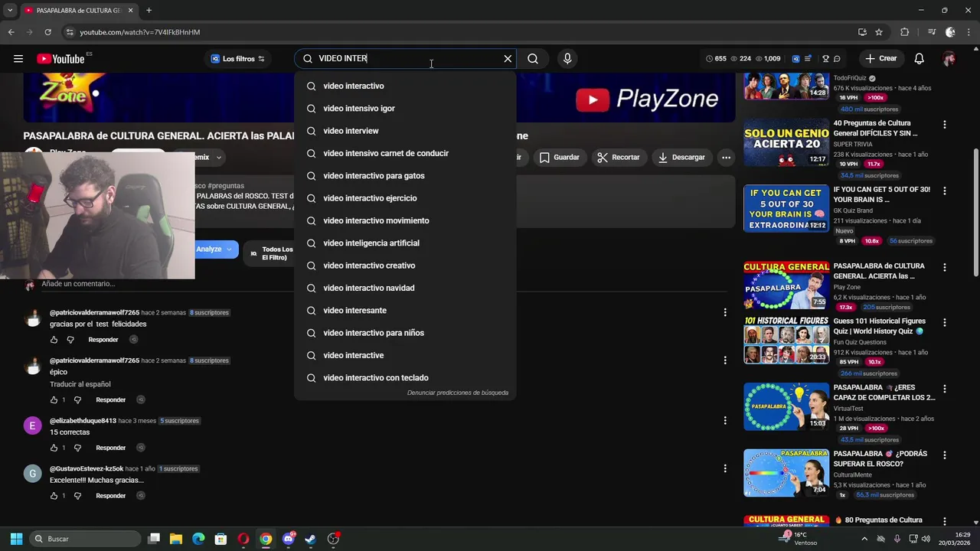Open the vidIQ blue logo icon in header
980x551 pixels.
tap(795, 59)
